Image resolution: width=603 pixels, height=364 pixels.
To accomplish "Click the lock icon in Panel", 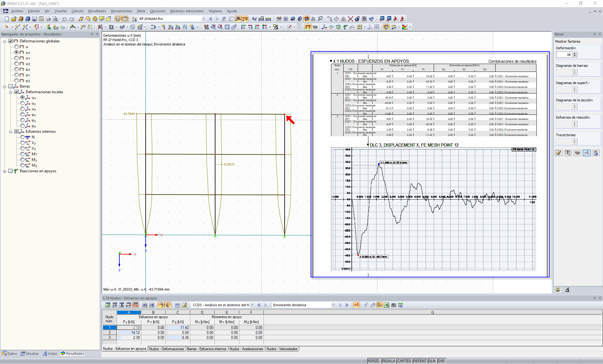I will click(596, 153).
